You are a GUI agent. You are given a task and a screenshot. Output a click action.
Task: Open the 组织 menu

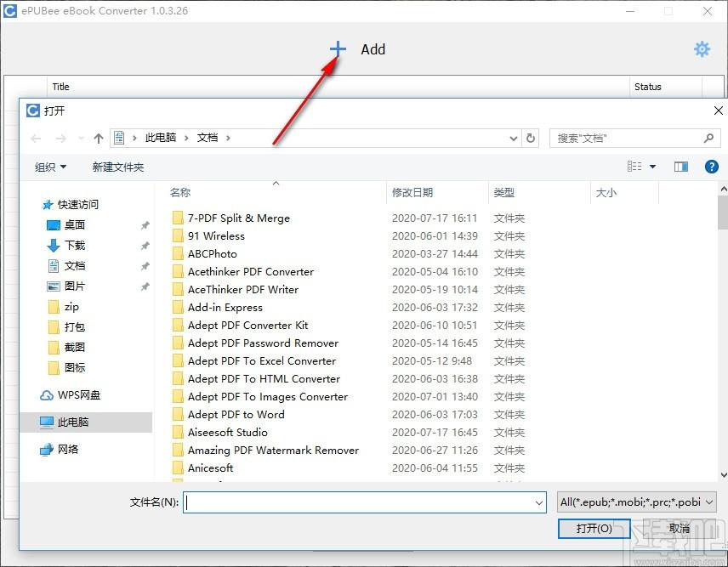pyautogui.click(x=51, y=167)
